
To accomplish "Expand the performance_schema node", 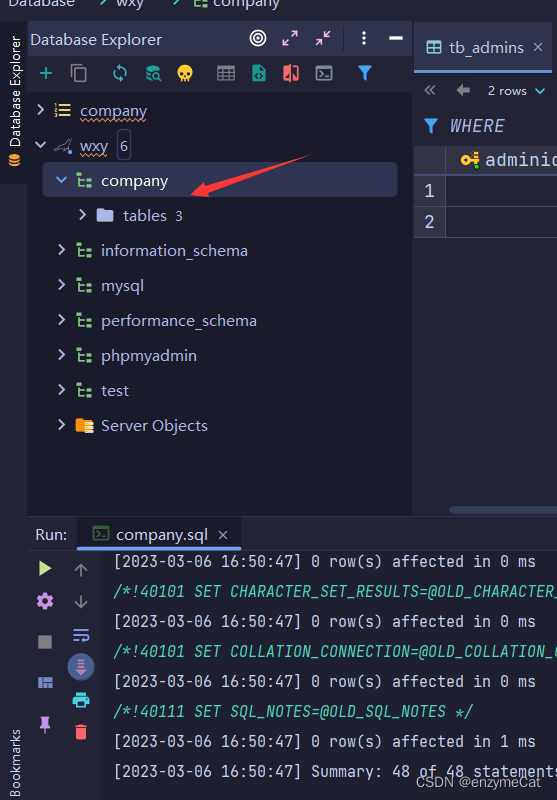I will pyautogui.click(x=61, y=319).
